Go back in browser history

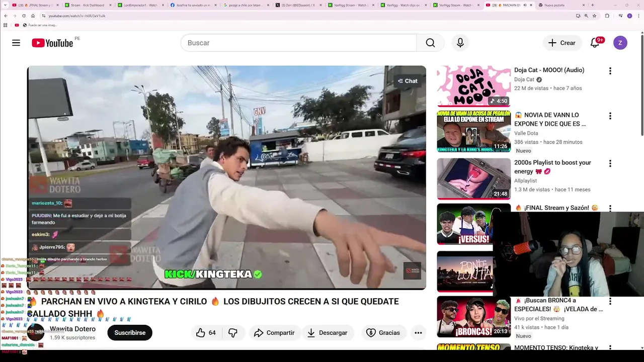click(x=6, y=16)
